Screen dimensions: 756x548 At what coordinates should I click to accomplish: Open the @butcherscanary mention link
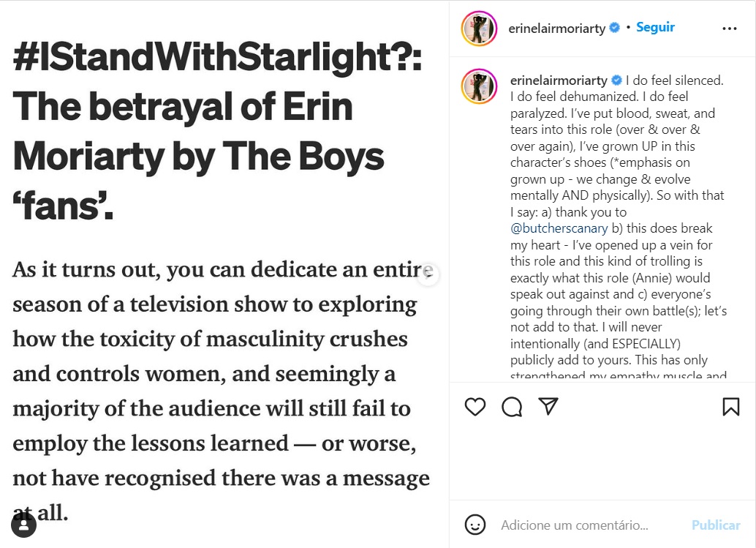point(559,228)
